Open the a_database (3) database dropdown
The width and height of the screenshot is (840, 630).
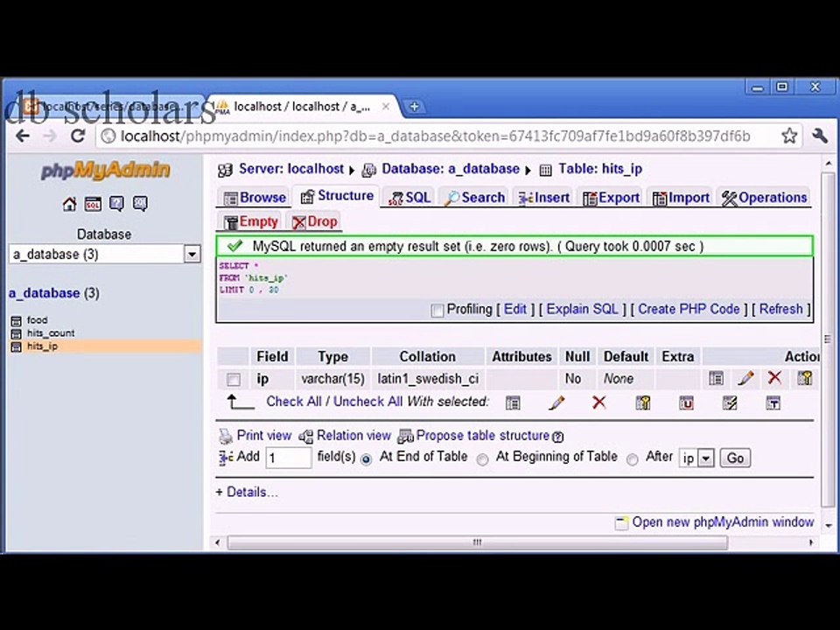104,254
